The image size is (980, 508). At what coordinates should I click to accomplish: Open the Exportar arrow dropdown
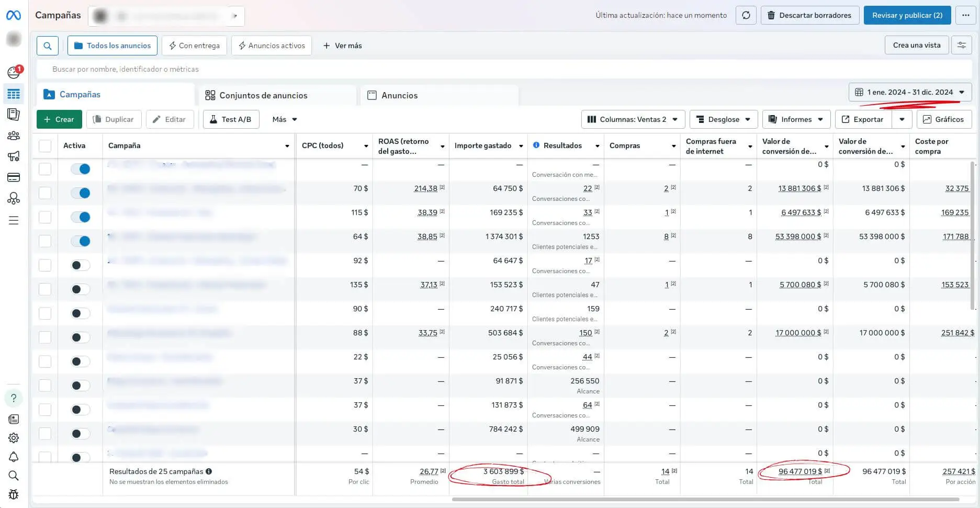[x=902, y=119]
